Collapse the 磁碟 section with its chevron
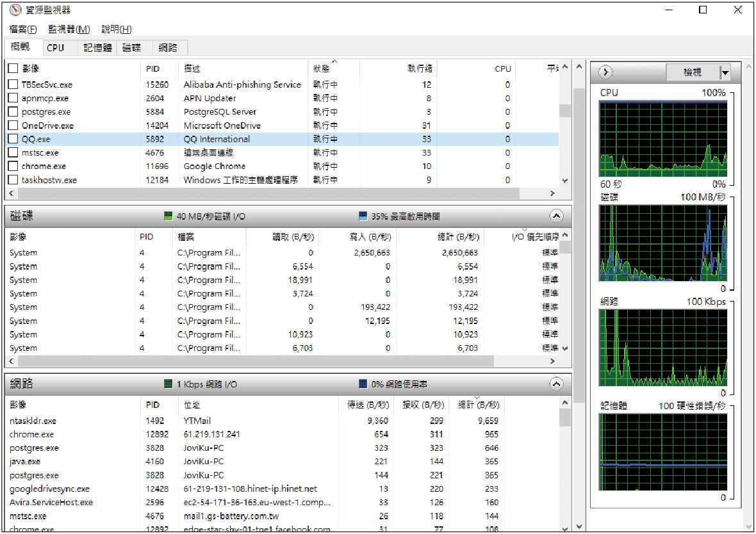The width and height of the screenshot is (756, 534). [x=556, y=215]
